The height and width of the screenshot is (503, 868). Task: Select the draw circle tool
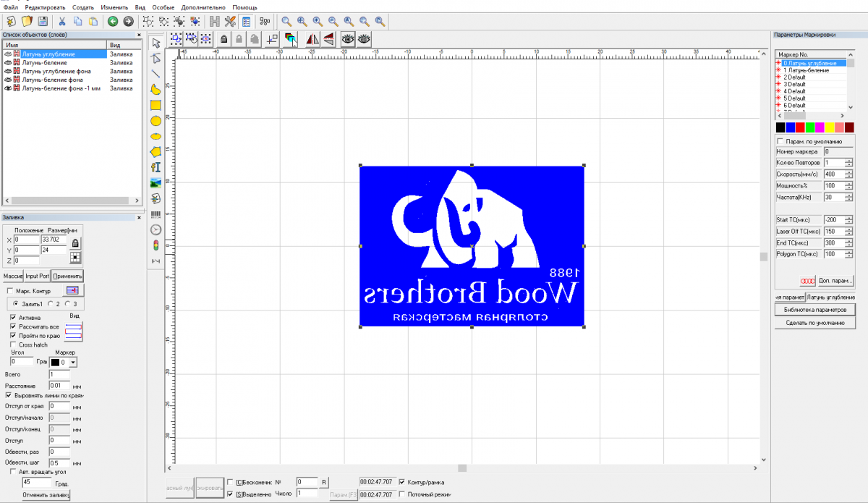pyautogui.click(x=155, y=121)
